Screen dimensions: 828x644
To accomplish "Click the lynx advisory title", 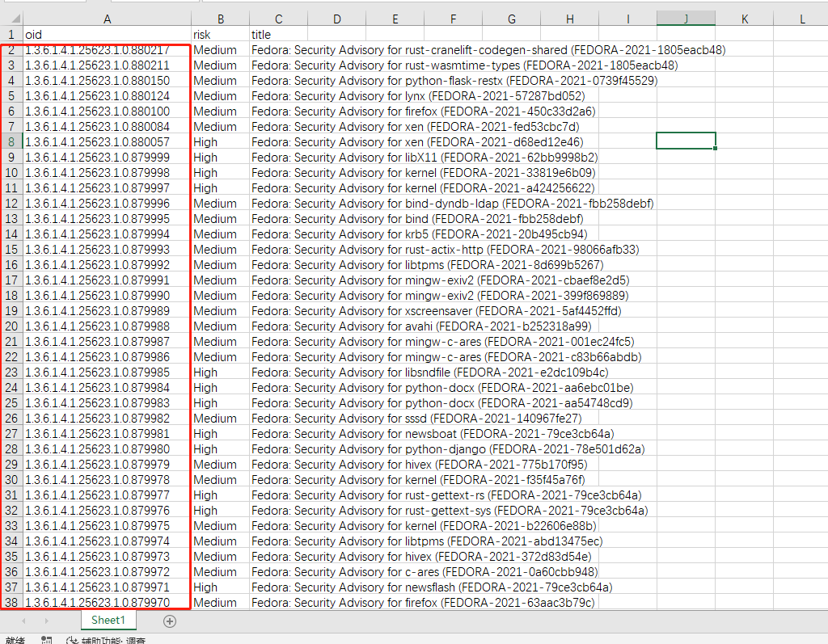I will (x=418, y=96).
